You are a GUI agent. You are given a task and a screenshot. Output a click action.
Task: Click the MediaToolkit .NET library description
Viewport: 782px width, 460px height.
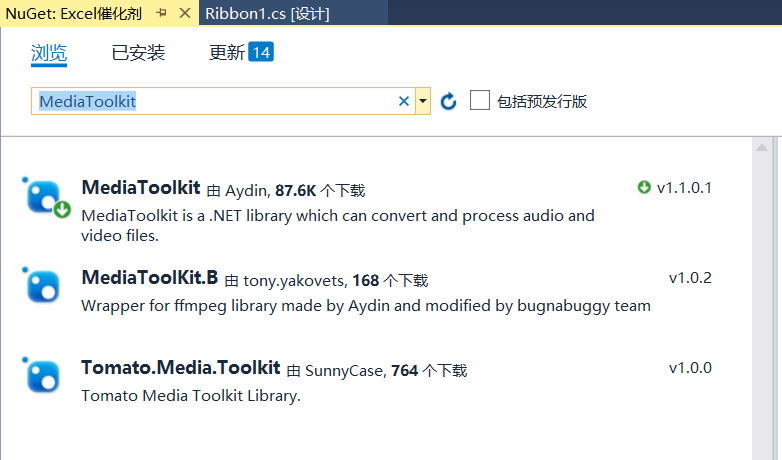point(338,226)
